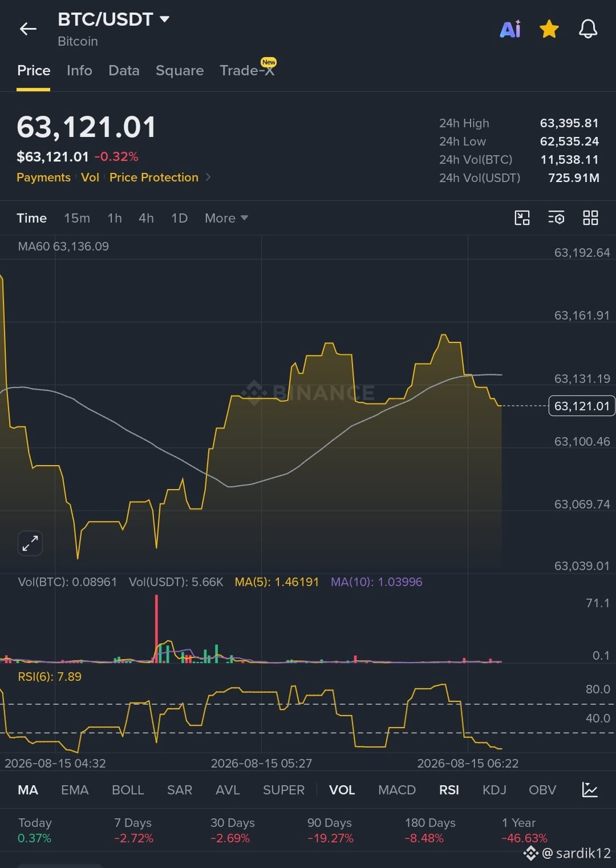
Task: Tap the 24h High value 63,395.81
Action: pos(569,123)
